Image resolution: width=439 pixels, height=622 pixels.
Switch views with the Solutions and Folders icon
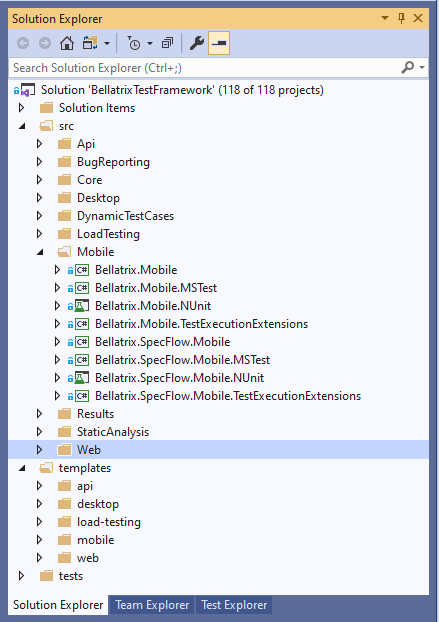coord(90,43)
